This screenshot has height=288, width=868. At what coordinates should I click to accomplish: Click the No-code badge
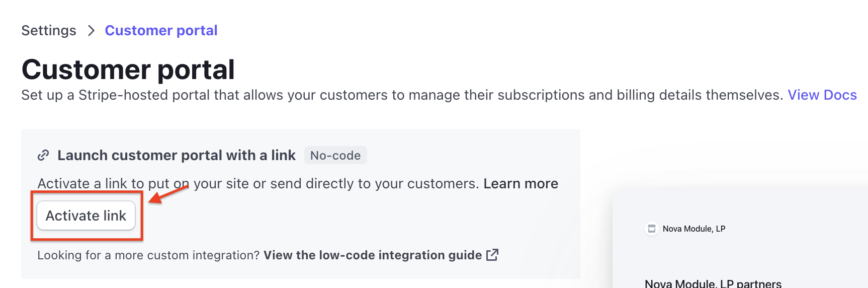coord(335,155)
